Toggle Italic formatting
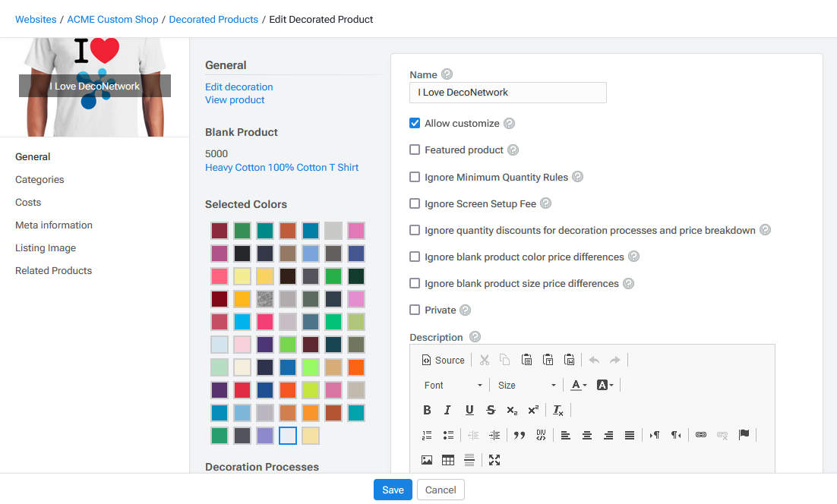837x504 pixels. 447,410
